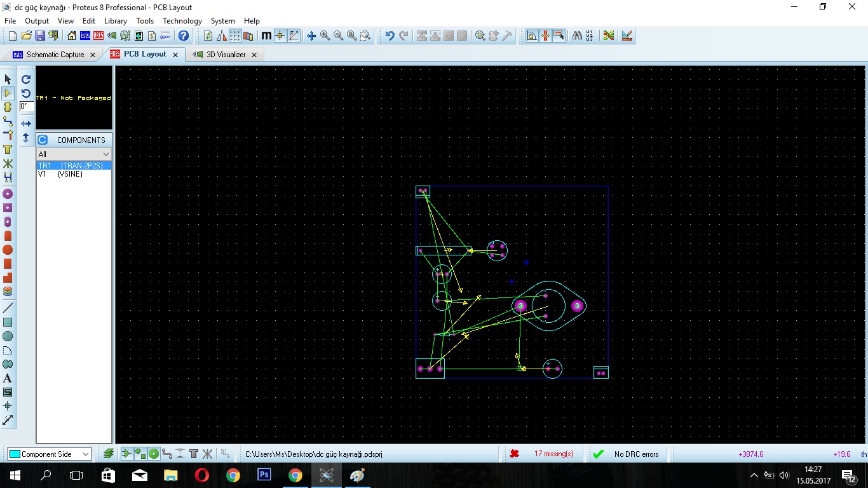Open the Component Side layer selector dropdown
This screenshot has height=488, width=868.
(49, 454)
